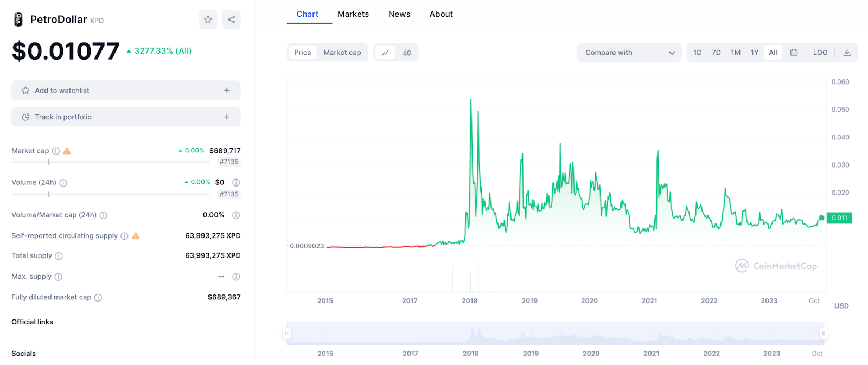Click the $0.01077 price value
868x365 pixels.
pos(66,52)
